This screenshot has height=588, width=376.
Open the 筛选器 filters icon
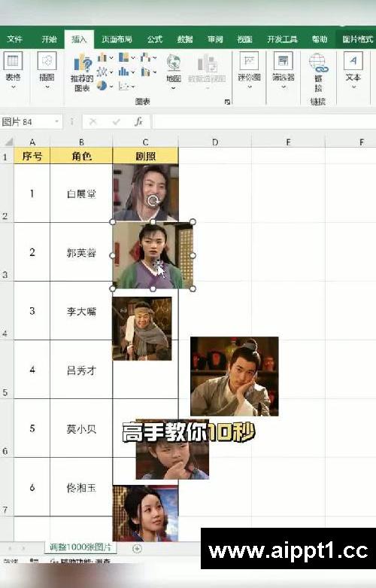click(x=283, y=61)
